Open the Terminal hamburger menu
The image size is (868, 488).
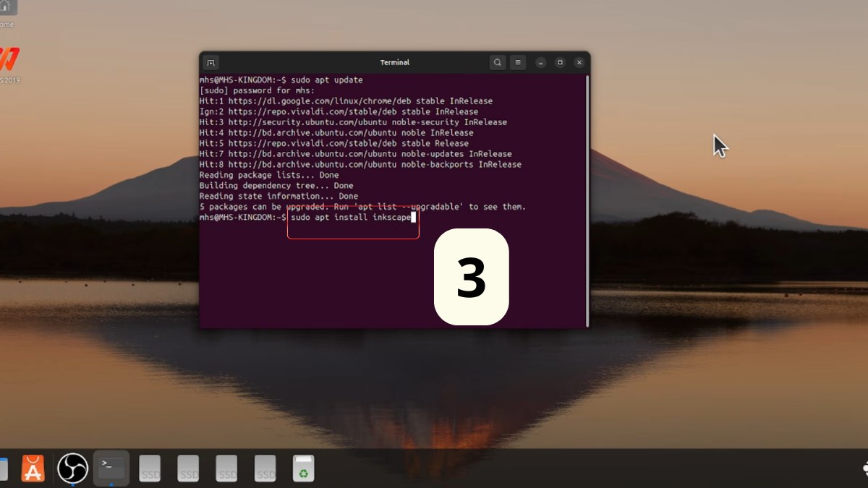pos(518,63)
